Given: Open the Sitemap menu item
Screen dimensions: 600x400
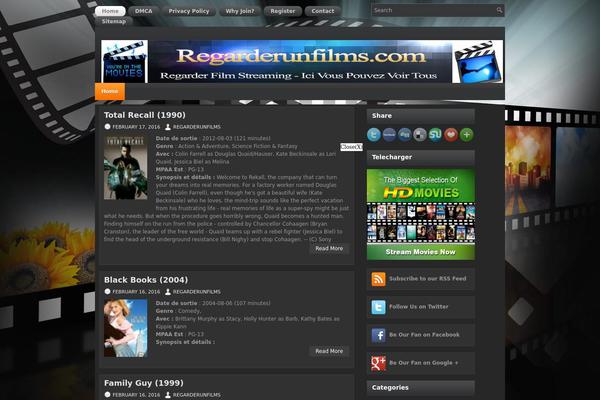Looking at the screenshot, I should tap(114, 21).
